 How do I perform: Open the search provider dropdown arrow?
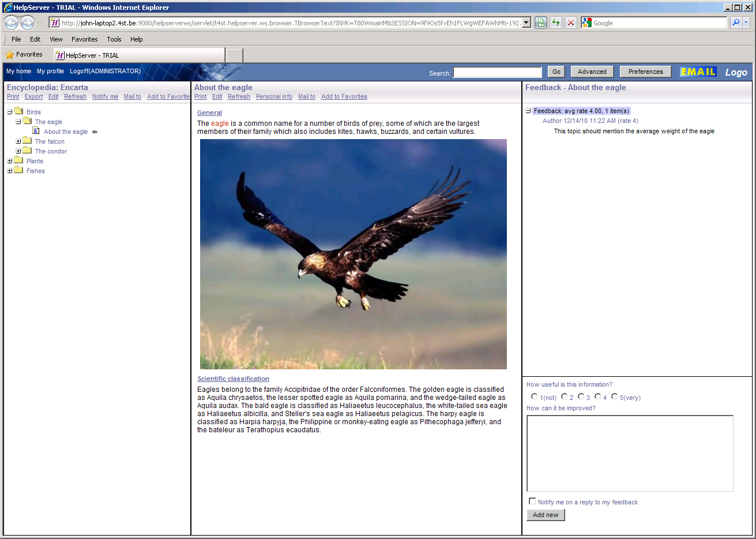click(746, 23)
